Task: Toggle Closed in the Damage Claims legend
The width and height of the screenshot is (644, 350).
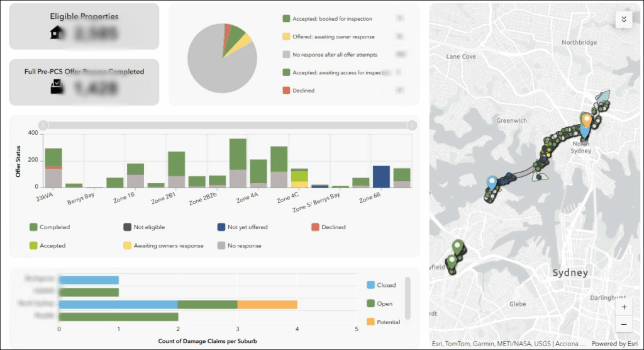Action: click(381, 285)
